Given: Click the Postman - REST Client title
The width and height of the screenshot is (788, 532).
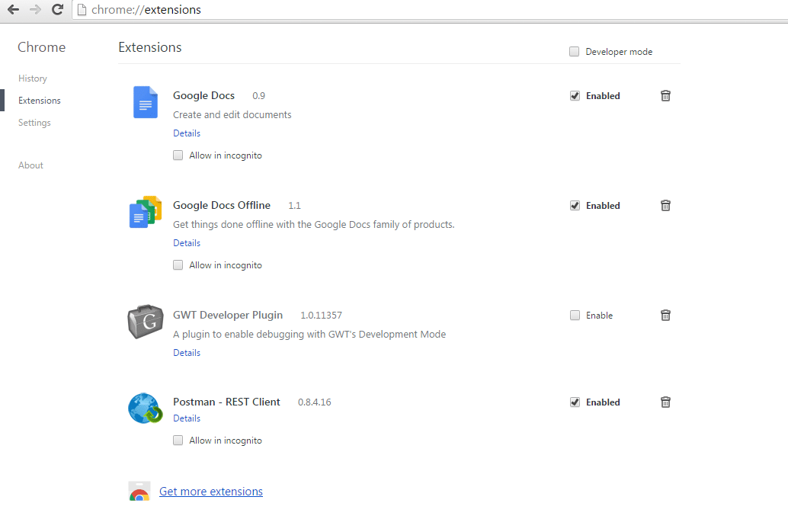Looking at the screenshot, I should pyautogui.click(x=226, y=402).
